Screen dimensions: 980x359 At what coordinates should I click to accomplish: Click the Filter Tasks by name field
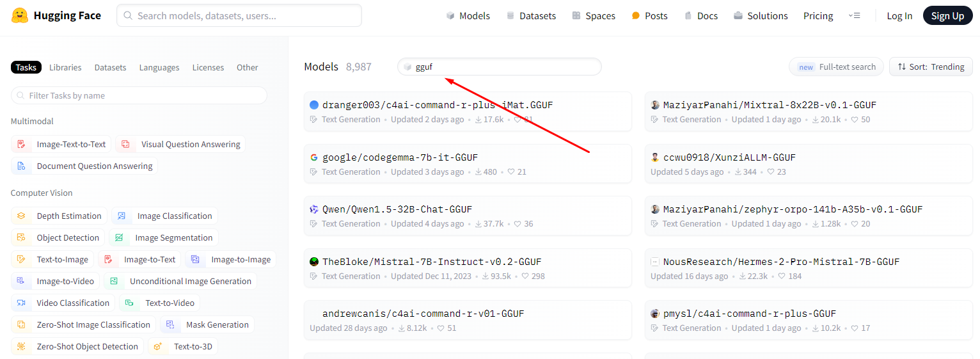(139, 95)
